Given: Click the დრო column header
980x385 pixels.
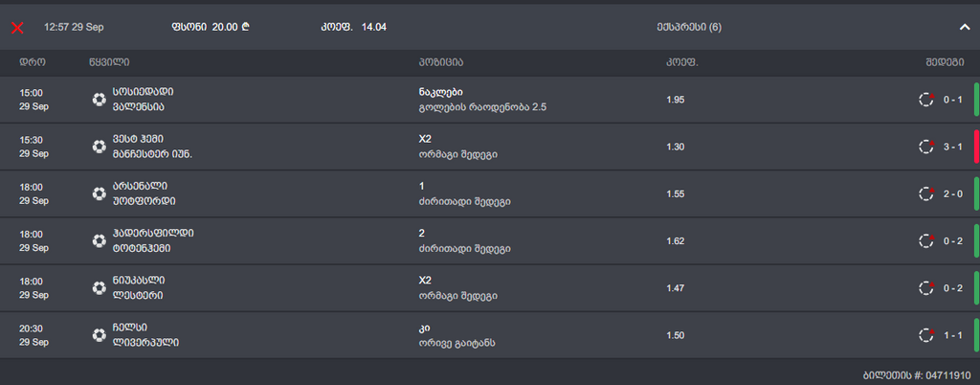Looking at the screenshot, I should tap(33, 63).
